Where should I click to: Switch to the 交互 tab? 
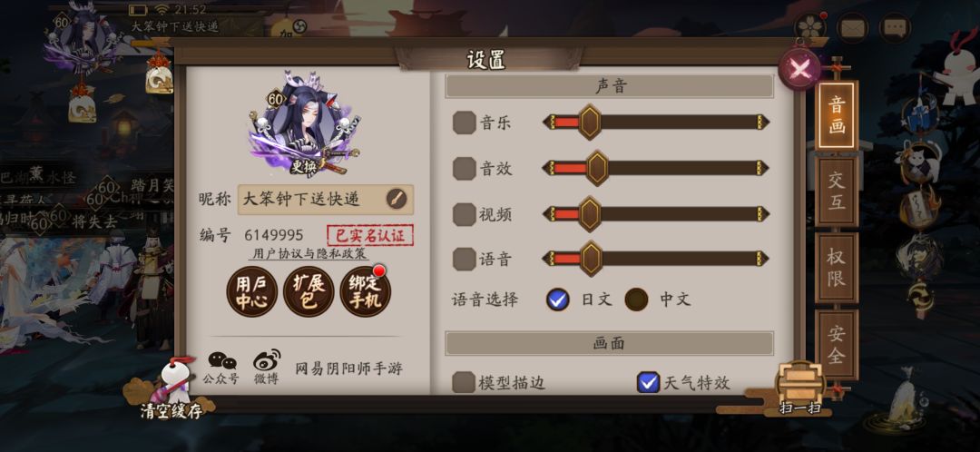(x=837, y=192)
